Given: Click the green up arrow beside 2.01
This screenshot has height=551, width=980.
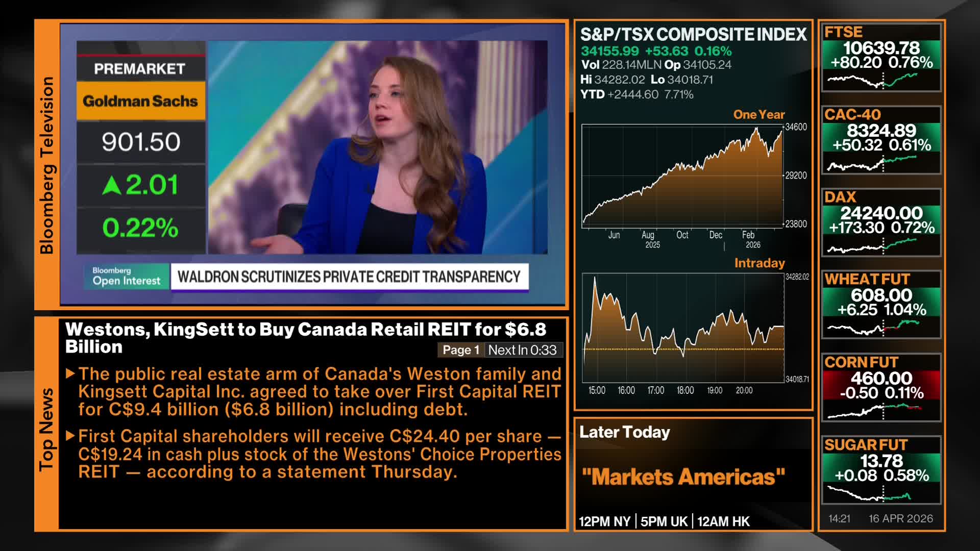Looking at the screenshot, I should coord(112,186).
